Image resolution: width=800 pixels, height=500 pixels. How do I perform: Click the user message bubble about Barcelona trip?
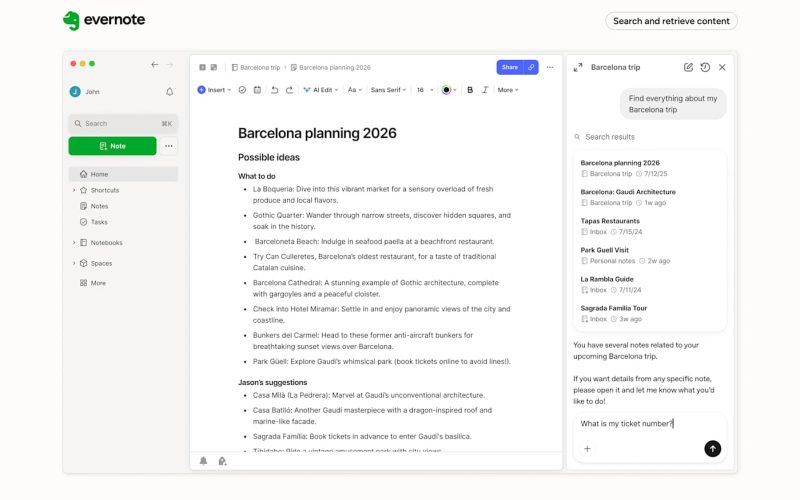click(673, 104)
